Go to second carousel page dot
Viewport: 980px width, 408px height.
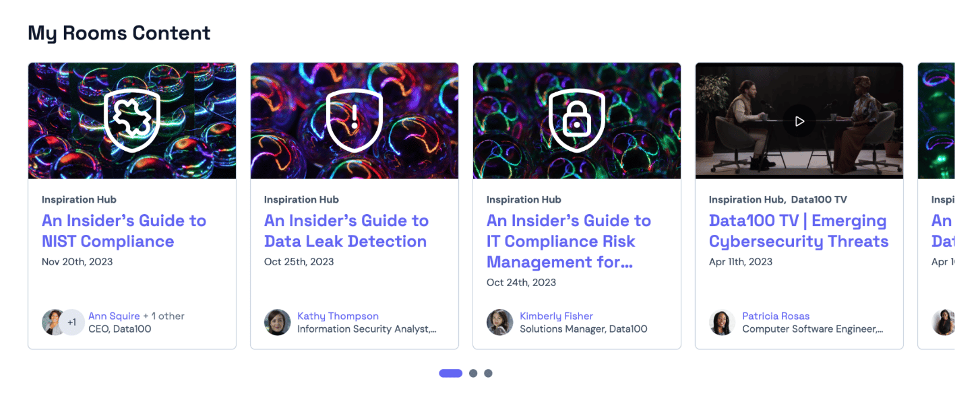tap(473, 373)
